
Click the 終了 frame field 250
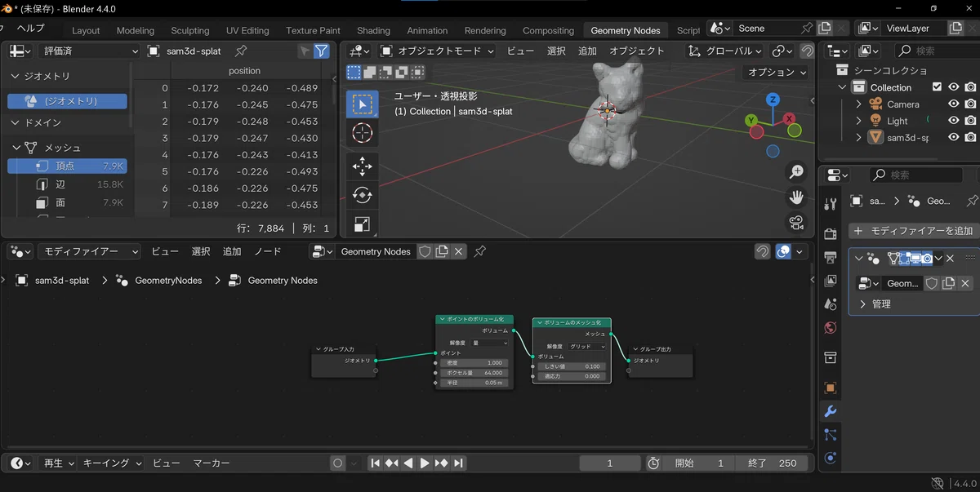tap(768, 463)
